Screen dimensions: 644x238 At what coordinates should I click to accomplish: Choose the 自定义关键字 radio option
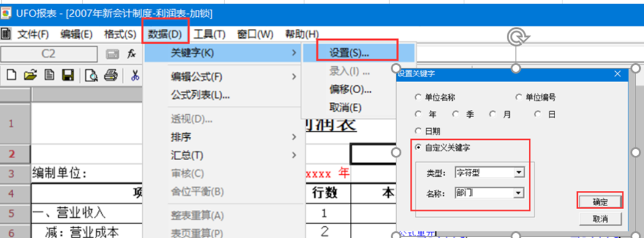(x=419, y=148)
